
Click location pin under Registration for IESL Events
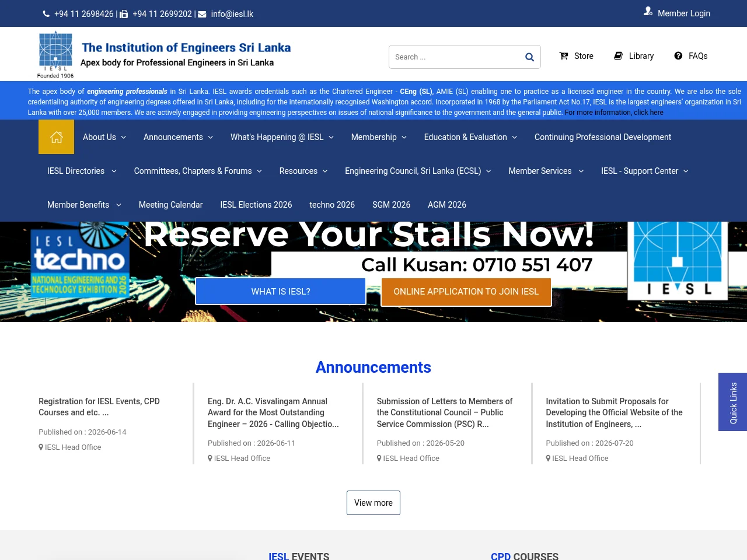click(41, 447)
